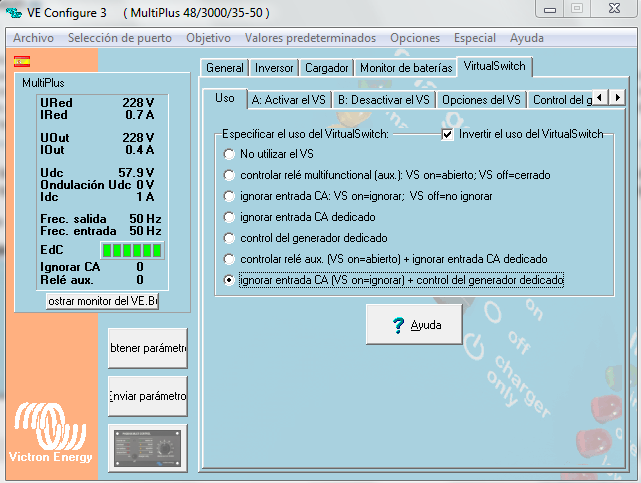641x483 pixels.
Task: Open the 'Control del g...' sub-tab
Action: (x=560, y=100)
